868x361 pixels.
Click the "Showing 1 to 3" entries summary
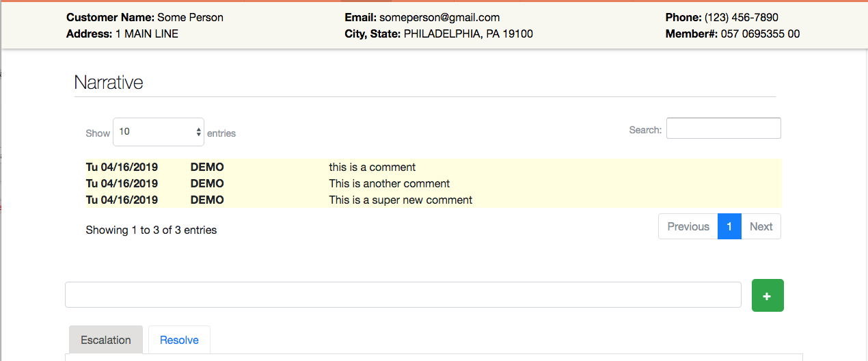click(x=151, y=230)
